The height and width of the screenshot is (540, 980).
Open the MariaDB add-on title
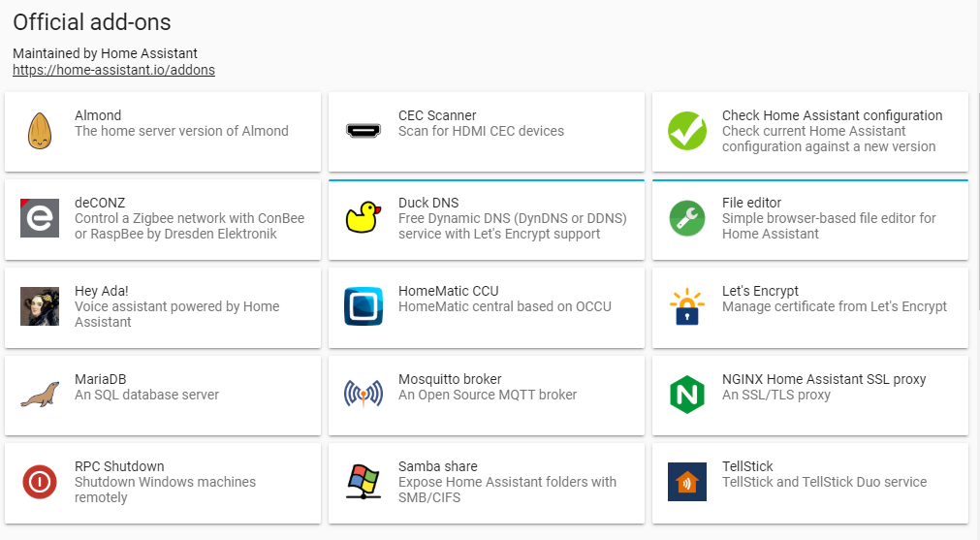click(100, 379)
